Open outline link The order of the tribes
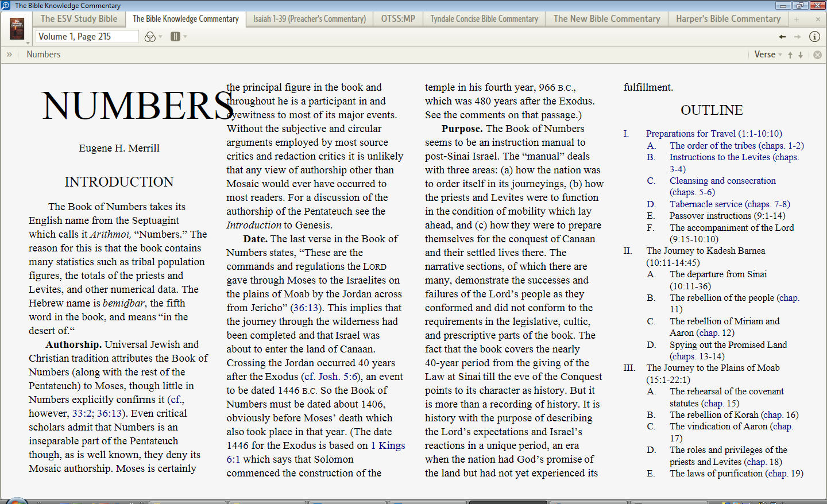The width and height of the screenshot is (827, 504). coord(737,146)
